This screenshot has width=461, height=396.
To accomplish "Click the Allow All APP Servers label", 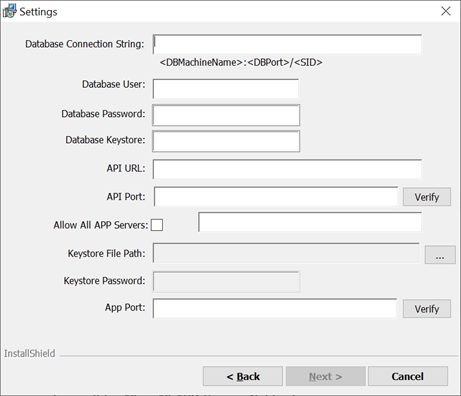I will (x=101, y=225).
